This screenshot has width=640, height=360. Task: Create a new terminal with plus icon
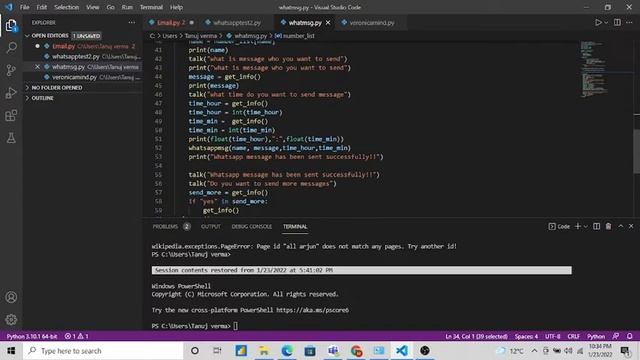pyautogui.click(x=578, y=226)
